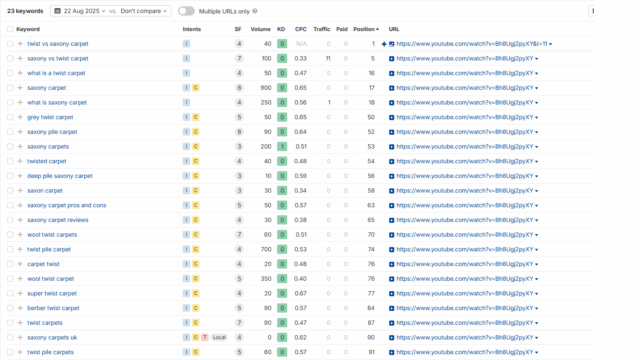Click plus icon beside 'what is a twist carpet'
The height and width of the screenshot is (360, 640).
(20, 73)
